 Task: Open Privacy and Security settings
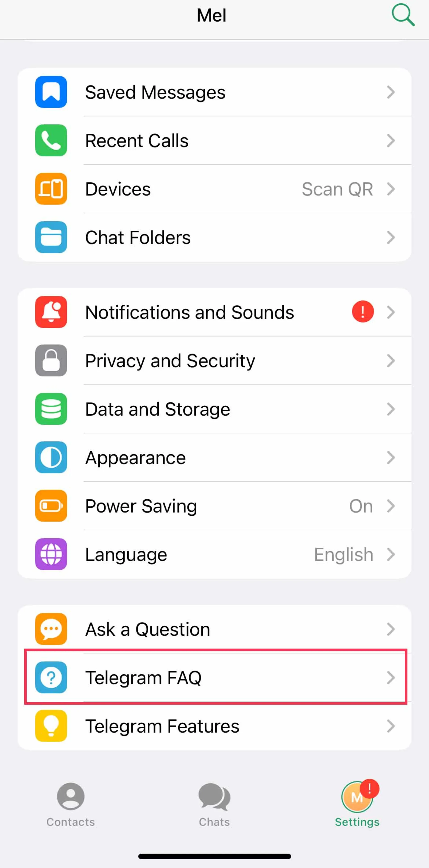(x=214, y=360)
